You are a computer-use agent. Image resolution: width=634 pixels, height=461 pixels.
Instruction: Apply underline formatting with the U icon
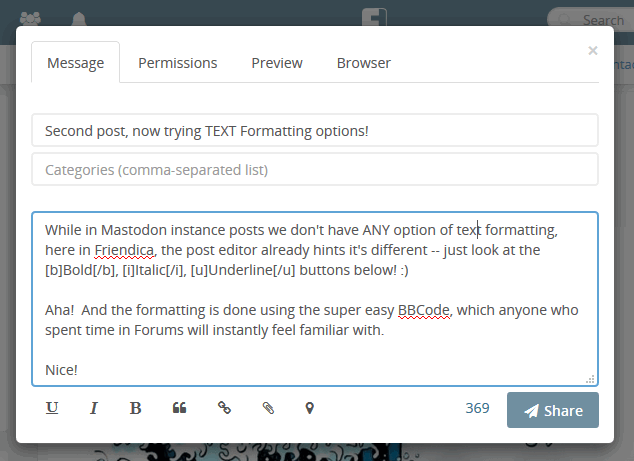pyautogui.click(x=52, y=408)
